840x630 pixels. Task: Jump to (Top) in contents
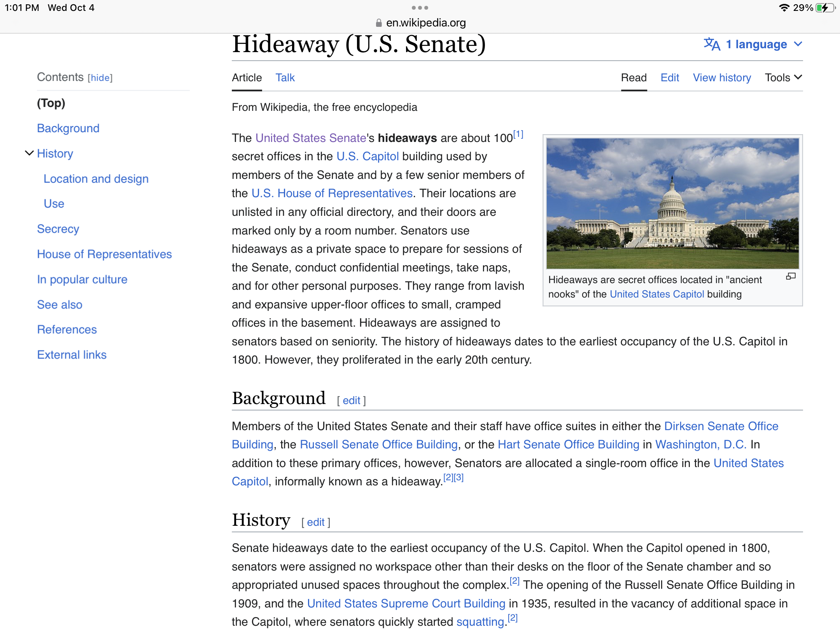point(51,103)
